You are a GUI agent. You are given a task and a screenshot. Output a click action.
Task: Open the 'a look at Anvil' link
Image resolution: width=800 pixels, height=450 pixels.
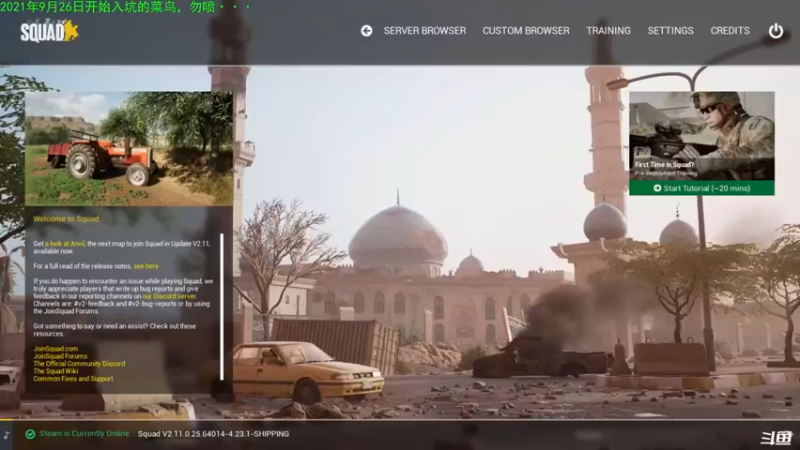pos(65,244)
